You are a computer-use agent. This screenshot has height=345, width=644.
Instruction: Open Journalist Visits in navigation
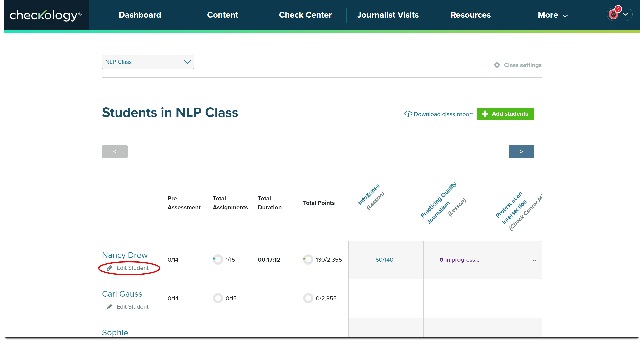click(388, 15)
